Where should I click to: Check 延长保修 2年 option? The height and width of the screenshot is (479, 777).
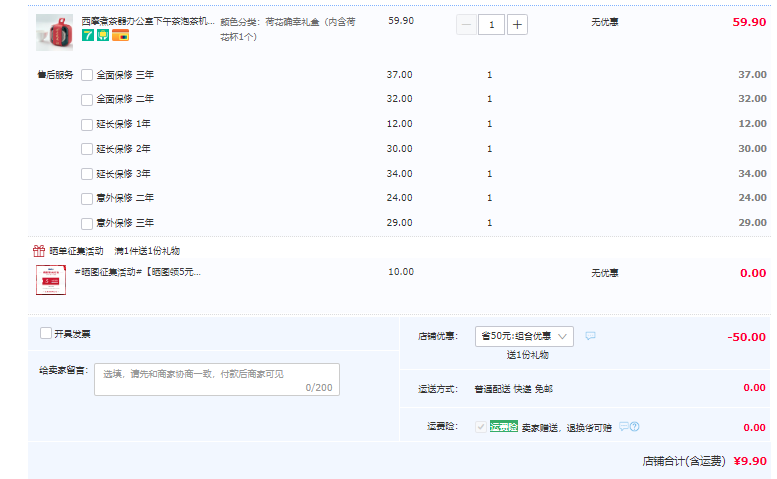[87, 149]
